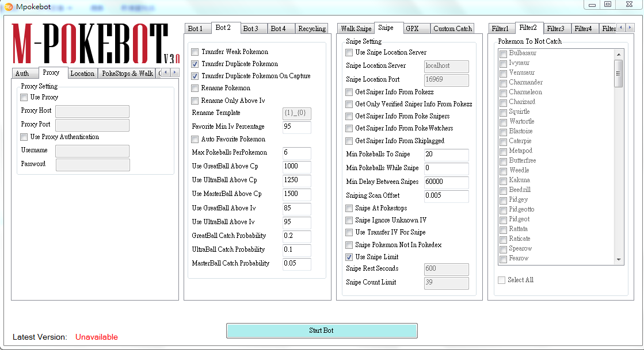Screen dimensions: 644x350
Task: Enable the Use Proxy checkbox
Action: click(24, 98)
